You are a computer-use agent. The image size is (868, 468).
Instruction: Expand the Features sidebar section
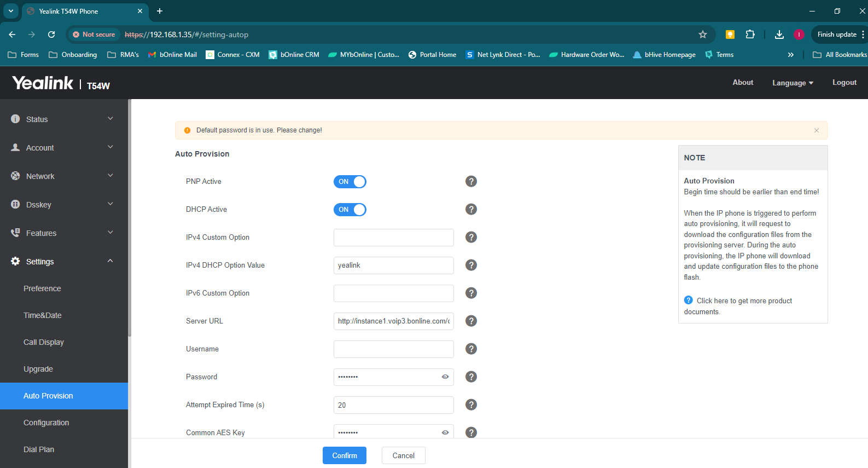point(64,233)
